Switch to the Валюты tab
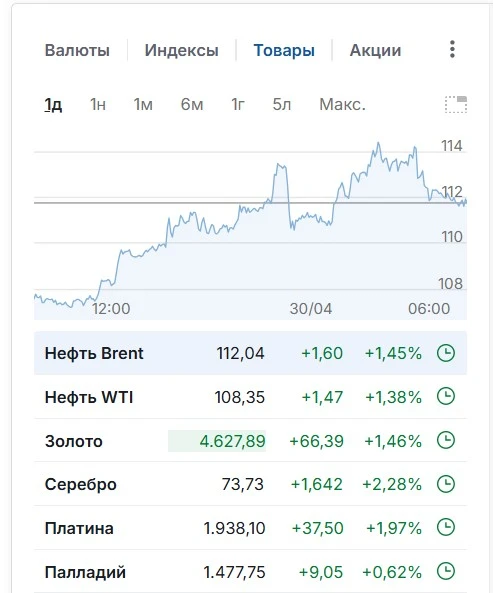This screenshot has width=493, height=593. coord(77,50)
